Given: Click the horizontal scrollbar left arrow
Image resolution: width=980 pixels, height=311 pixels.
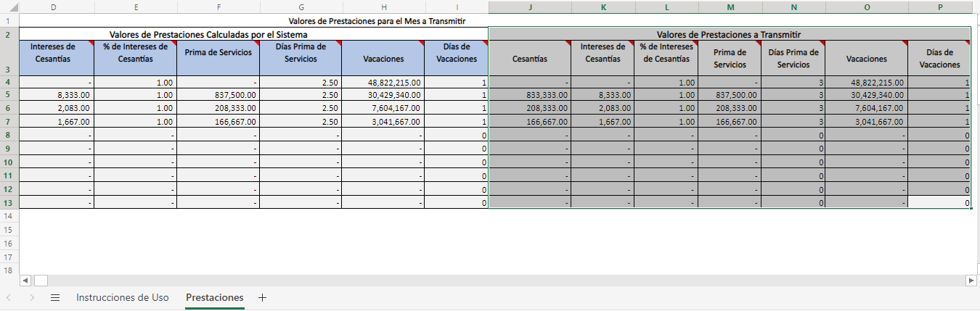Looking at the screenshot, I should (x=25, y=280).
